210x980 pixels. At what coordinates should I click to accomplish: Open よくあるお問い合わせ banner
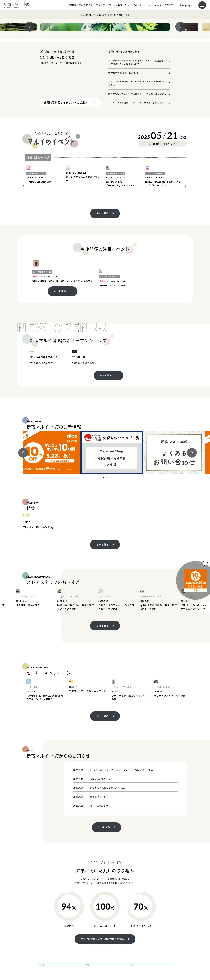[174, 453]
